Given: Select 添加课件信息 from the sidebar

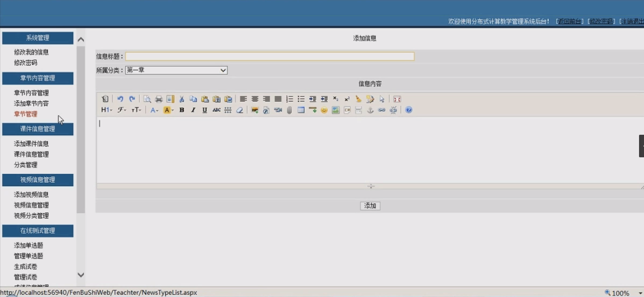Looking at the screenshot, I should tap(31, 144).
